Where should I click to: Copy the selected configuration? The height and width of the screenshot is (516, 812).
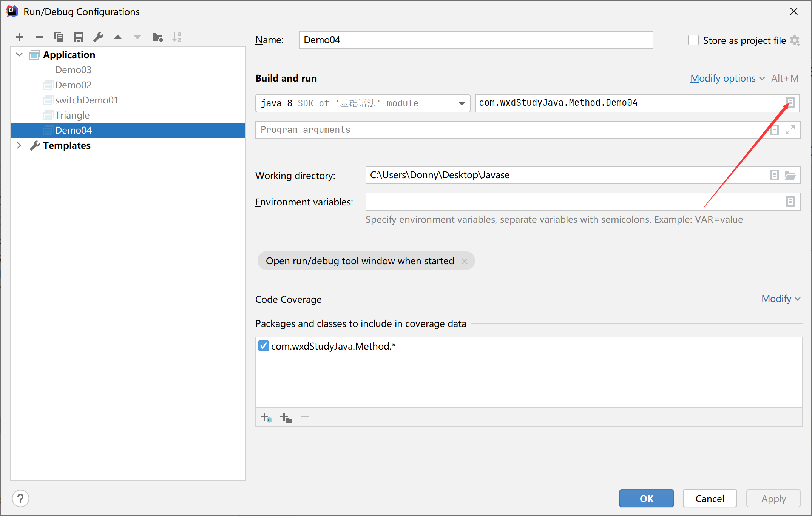[59, 37]
